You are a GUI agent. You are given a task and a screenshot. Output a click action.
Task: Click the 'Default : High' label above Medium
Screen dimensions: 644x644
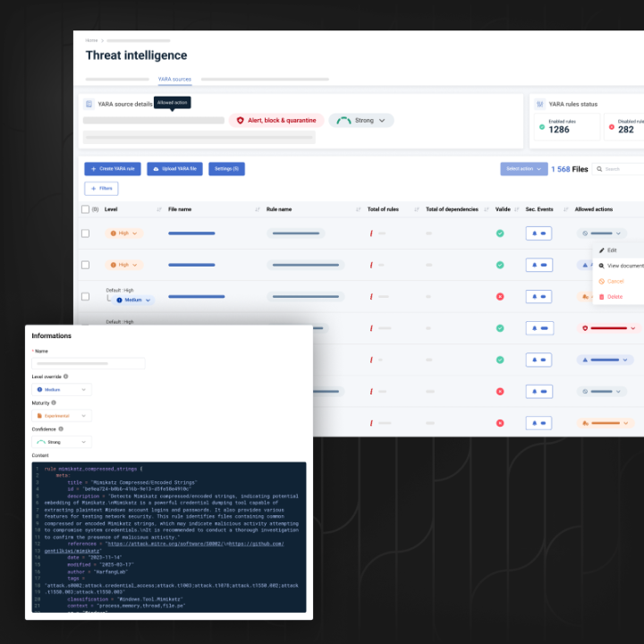click(120, 290)
